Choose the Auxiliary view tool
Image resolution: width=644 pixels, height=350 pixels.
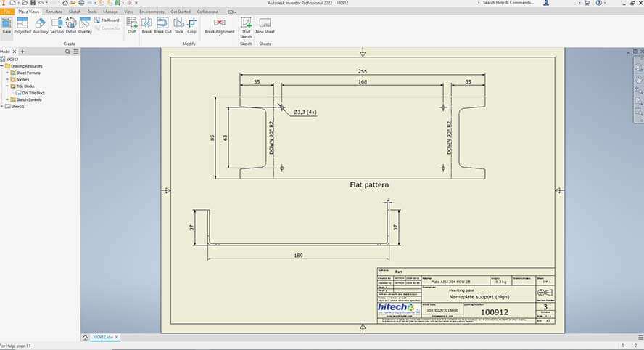tap(41, 25)
